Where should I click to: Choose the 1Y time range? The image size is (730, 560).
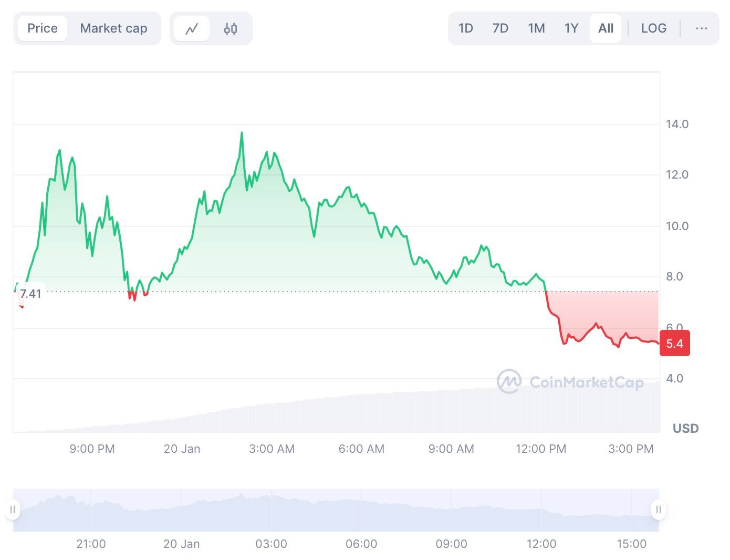pyautogui.click(x=571, y=28)
